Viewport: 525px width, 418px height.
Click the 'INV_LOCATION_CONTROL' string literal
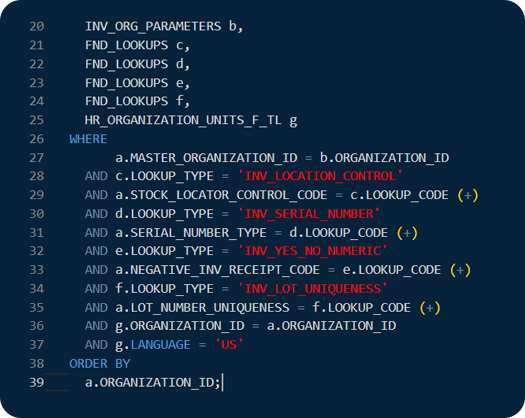point(320,176)
